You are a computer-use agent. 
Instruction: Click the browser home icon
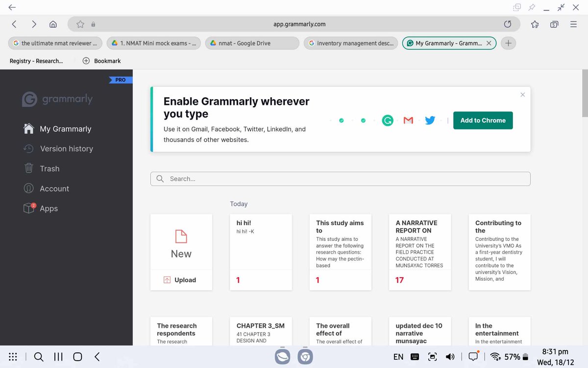53,24
